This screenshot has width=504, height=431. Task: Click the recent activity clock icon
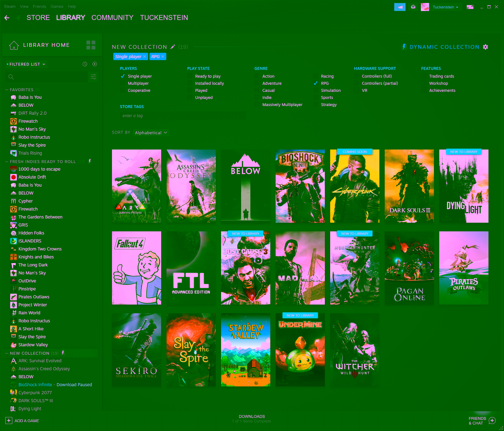pos(85,64)
